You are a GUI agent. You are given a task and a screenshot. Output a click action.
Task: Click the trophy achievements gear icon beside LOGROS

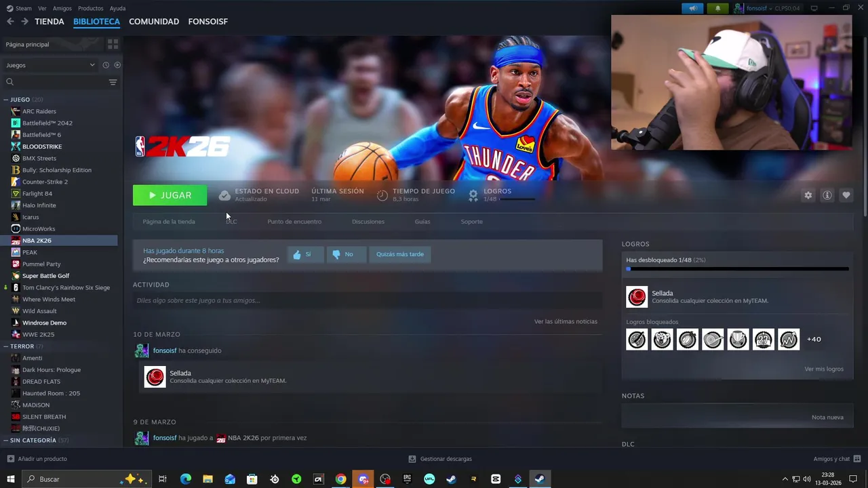[x=473, y=195]
